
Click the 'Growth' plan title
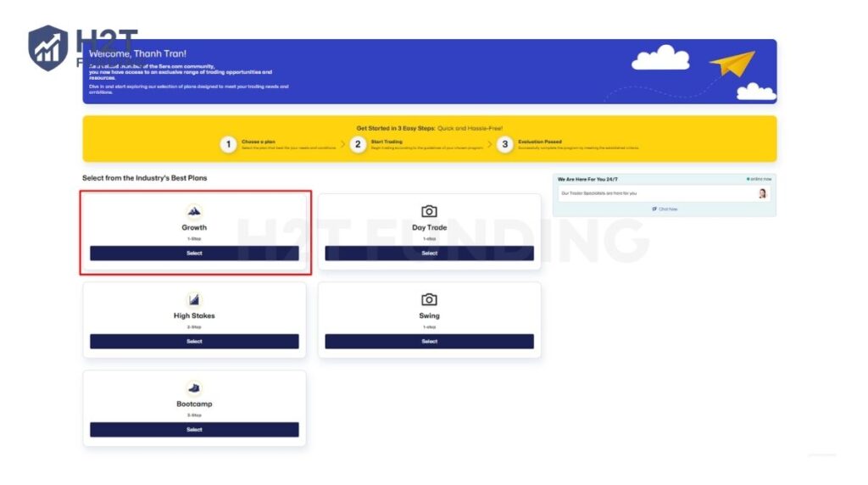(194, 227)
